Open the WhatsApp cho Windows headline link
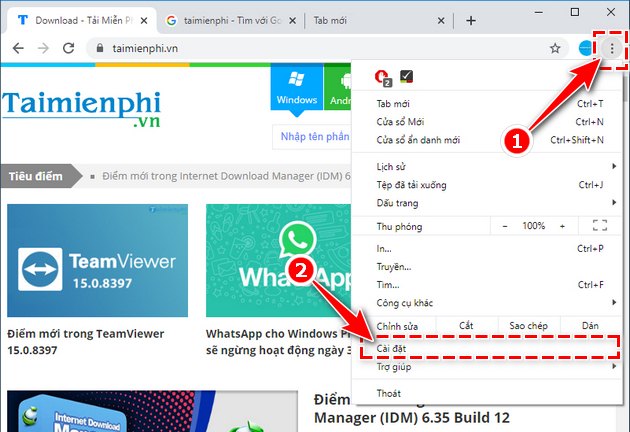This screenshot has width=630, height=432. [x=278, y=342]
